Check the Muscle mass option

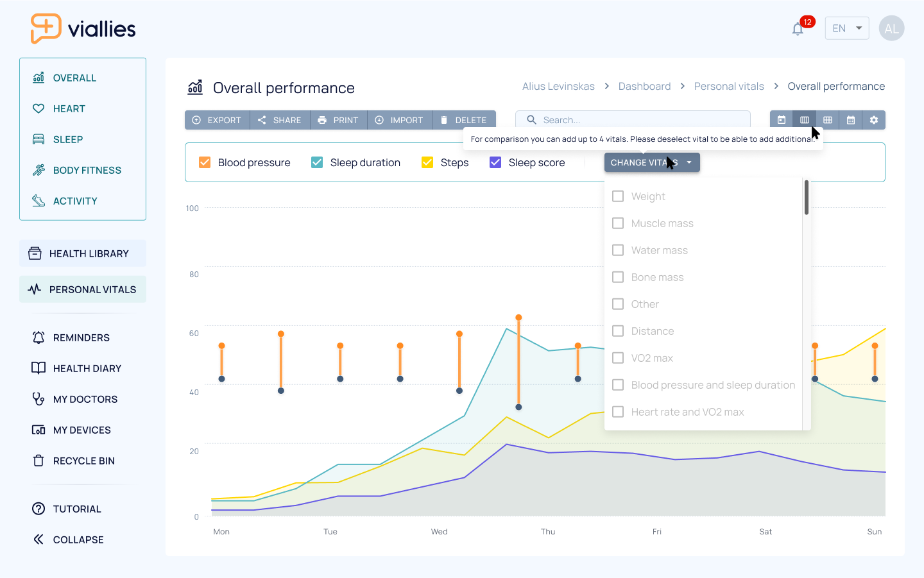pyautogui.click(x=618, y=223)
